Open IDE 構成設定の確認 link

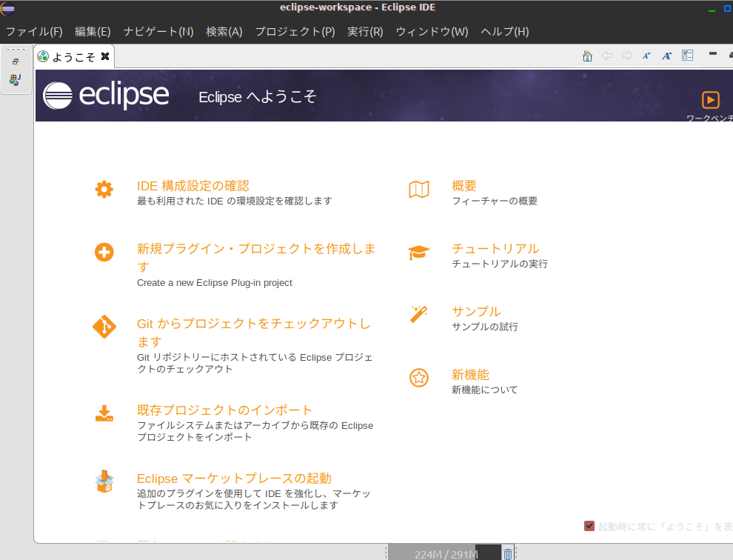click(193, 186)
